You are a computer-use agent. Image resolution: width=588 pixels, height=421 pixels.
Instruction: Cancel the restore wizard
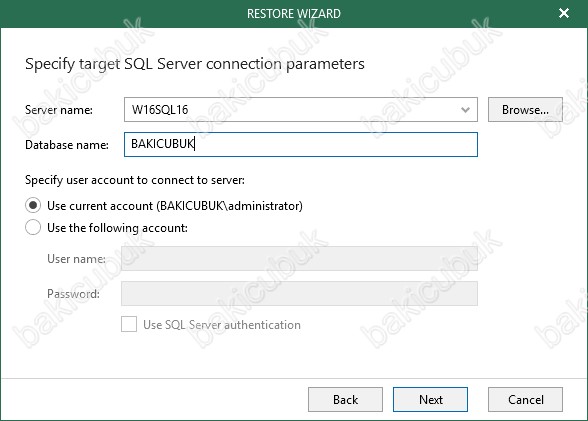coord(525,400)
